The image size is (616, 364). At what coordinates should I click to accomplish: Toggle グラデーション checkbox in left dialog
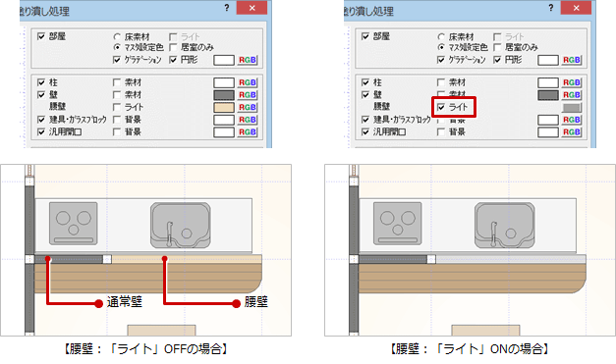pos(117,60)
